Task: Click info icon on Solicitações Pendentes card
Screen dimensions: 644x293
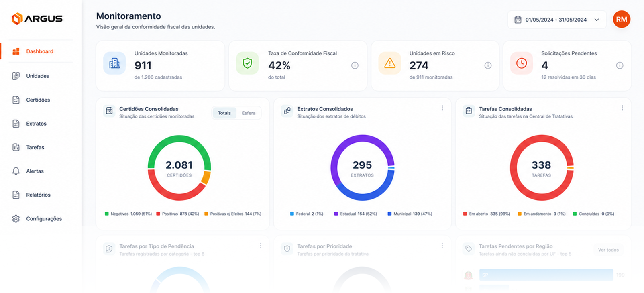Action: point(620,65)
